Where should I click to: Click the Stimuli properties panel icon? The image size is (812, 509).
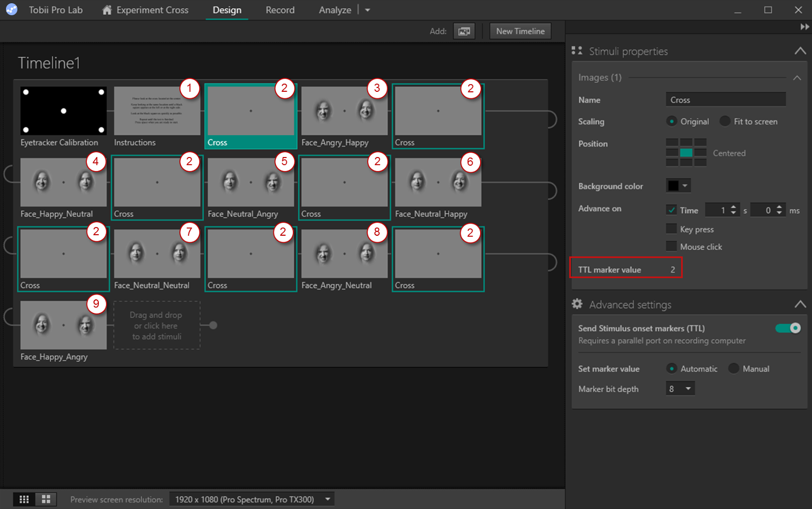[577, 50]
